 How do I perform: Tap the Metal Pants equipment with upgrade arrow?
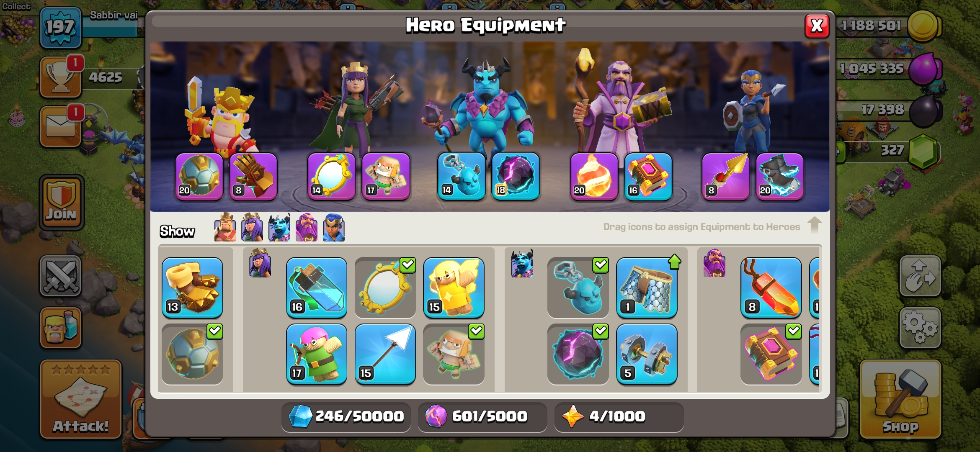pyautogui.click(x=647, y=288)
